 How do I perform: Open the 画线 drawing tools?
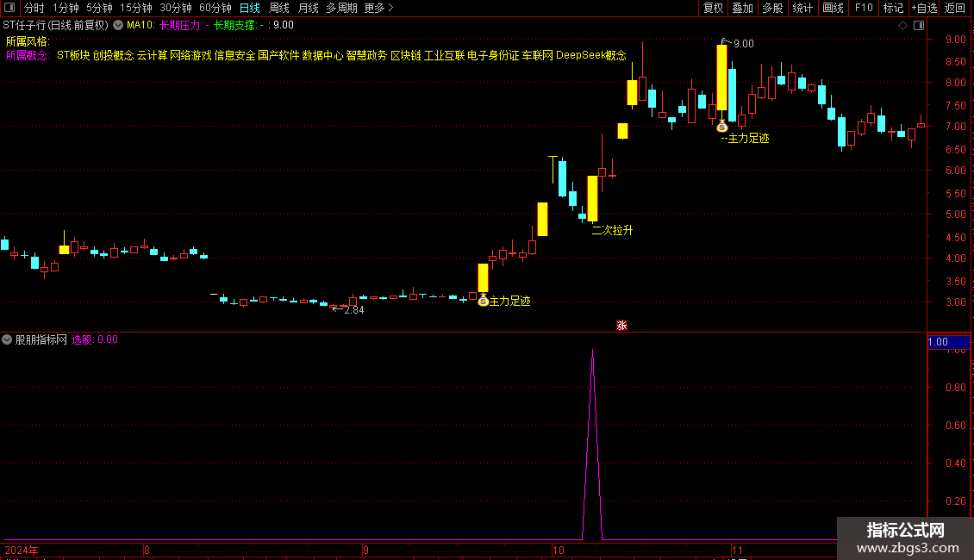[833, 8]
